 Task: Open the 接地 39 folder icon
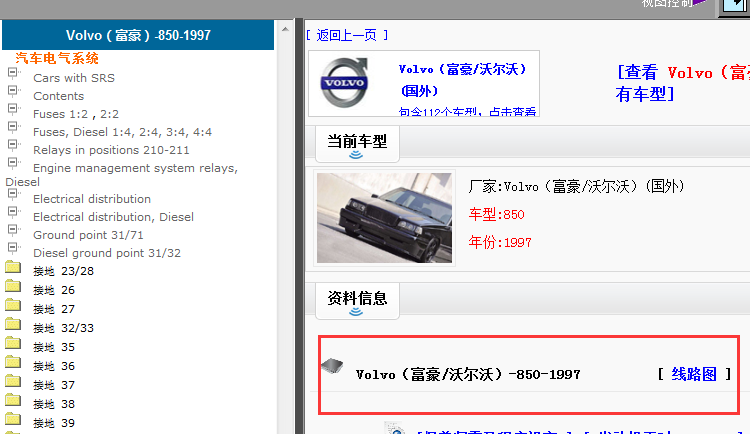pyautogui.click(x=13, y=419)
